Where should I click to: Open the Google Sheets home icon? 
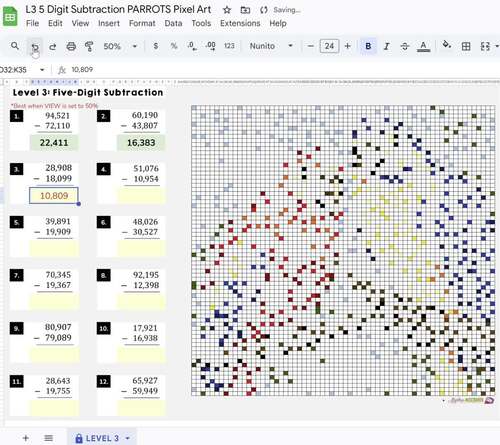coord(10,16)
